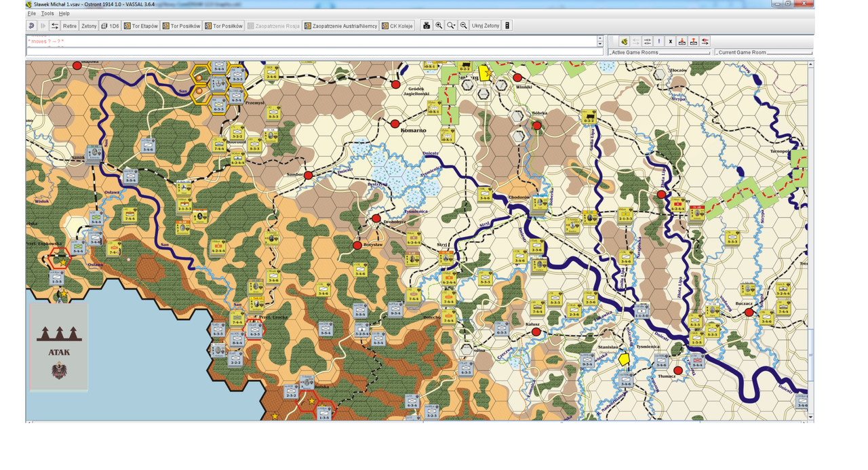868x470 pixels.
Task: Click the connect to server arrows icon
Action: 55,26
